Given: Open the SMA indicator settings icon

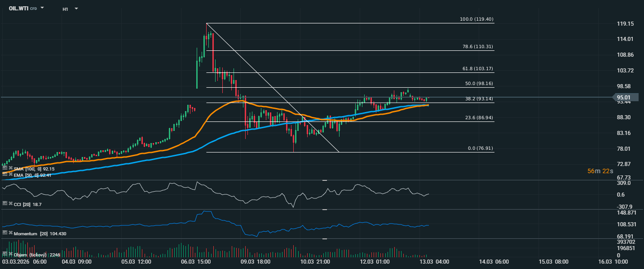Looking at the screenshot, I should pyautogui.click(x=5, y=169).
